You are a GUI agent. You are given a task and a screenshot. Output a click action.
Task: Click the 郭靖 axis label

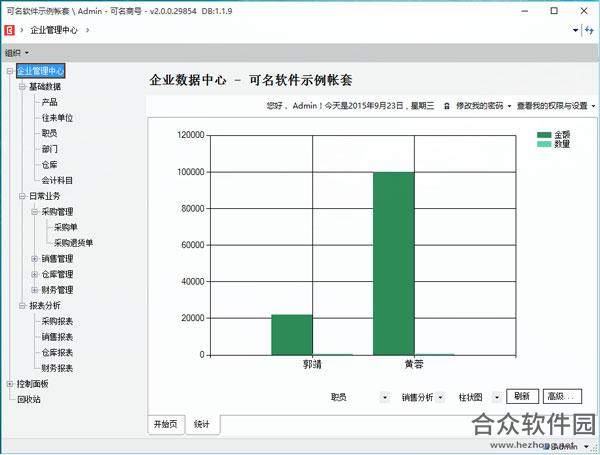click(x=312, y=364)
